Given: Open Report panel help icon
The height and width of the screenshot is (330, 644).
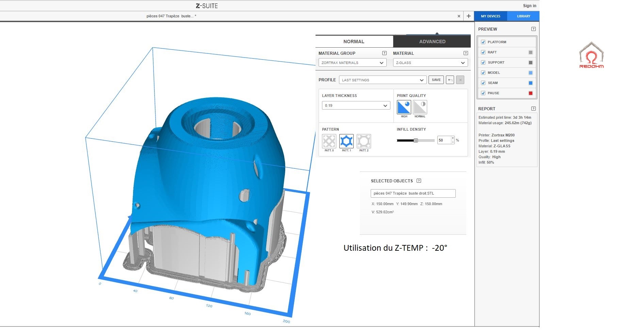Looking at the screenshot, I should (x=533, y=109).
